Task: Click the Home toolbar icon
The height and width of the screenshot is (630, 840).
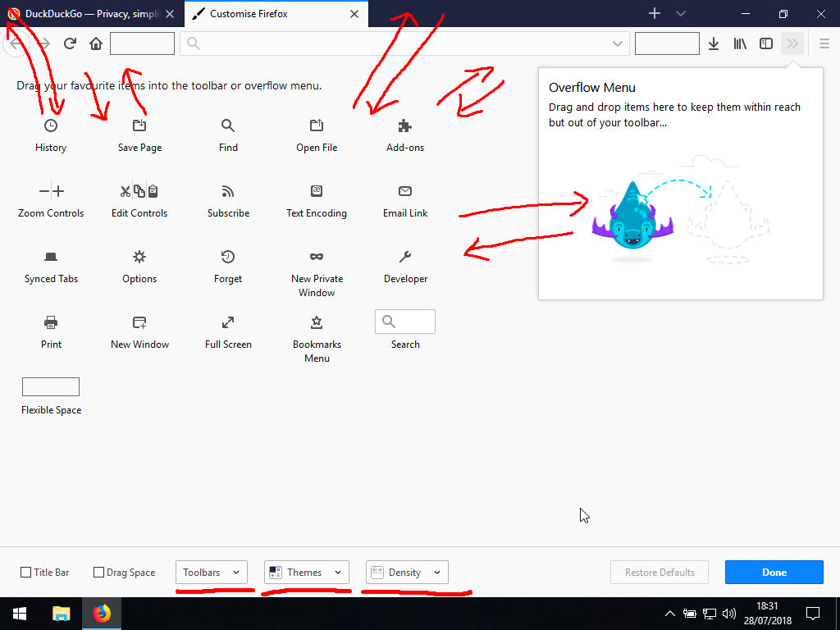Action: (x=96, y=43)
